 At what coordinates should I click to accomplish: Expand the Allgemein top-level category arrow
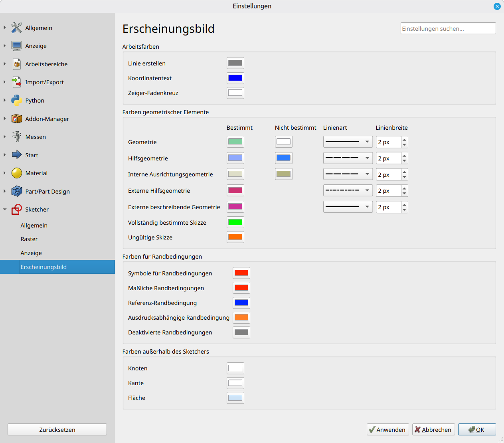[4, 28]
